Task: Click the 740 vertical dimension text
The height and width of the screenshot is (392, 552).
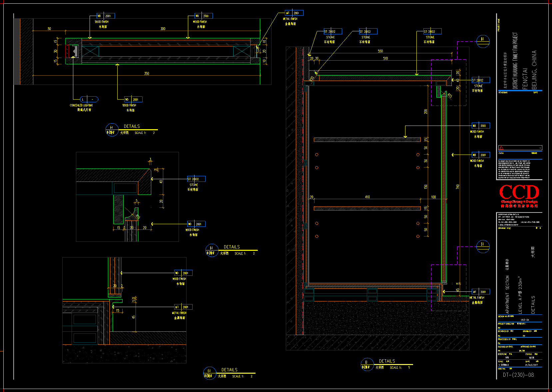Action: 458,187
